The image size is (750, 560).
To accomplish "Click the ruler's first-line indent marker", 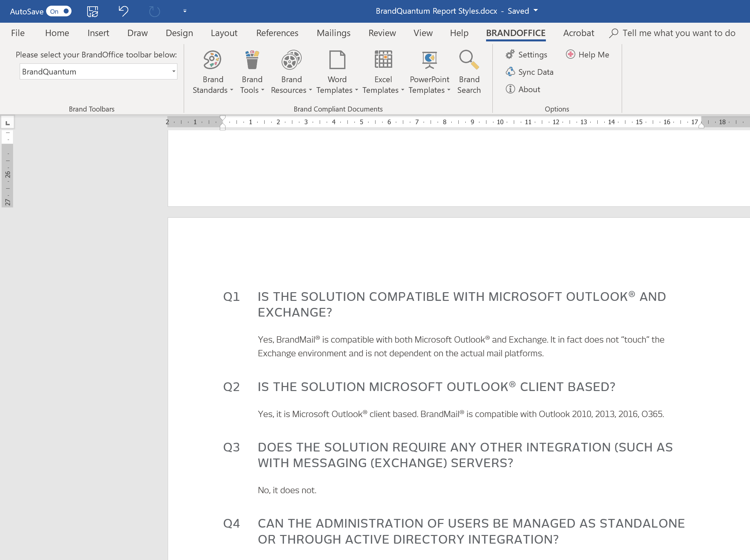I will pos(222,118).
